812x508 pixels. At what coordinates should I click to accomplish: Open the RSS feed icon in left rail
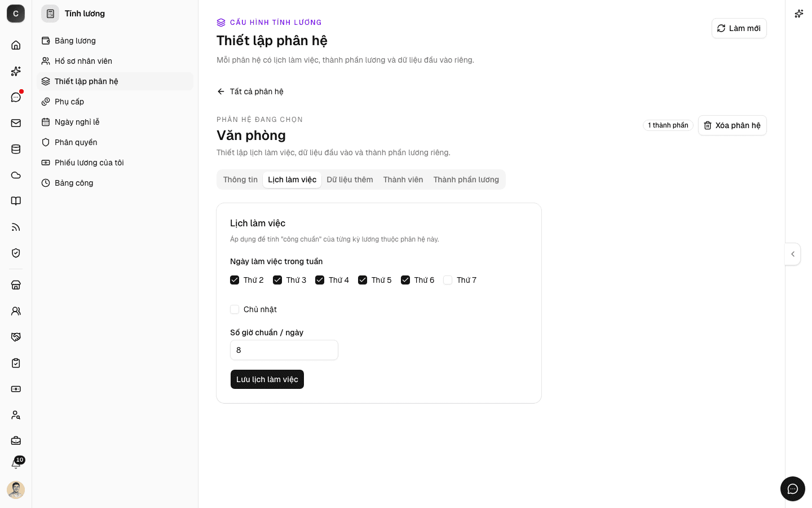16,227
